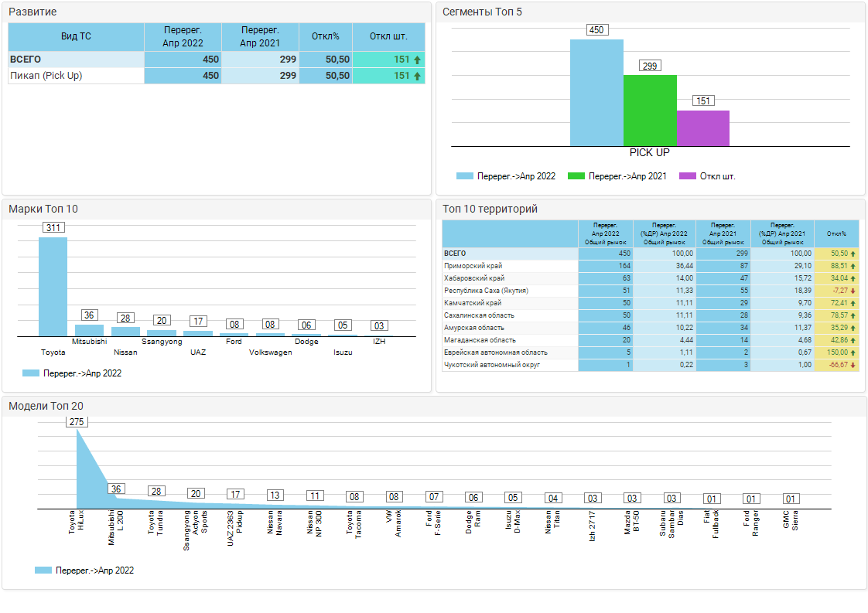Click the green arrow in Пикап (Pick Up) row
The image size is (868, 613).
click(418, 76)
